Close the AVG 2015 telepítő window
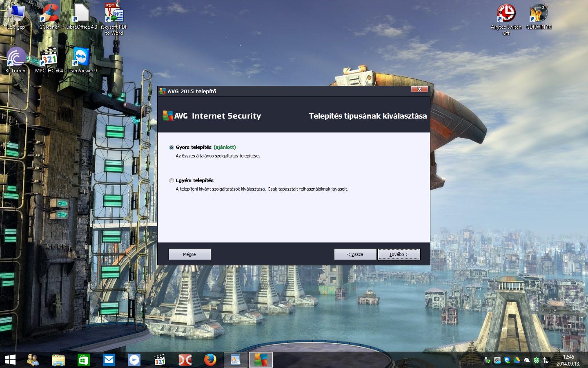The image size is (588, 368). tap(419, 89)
